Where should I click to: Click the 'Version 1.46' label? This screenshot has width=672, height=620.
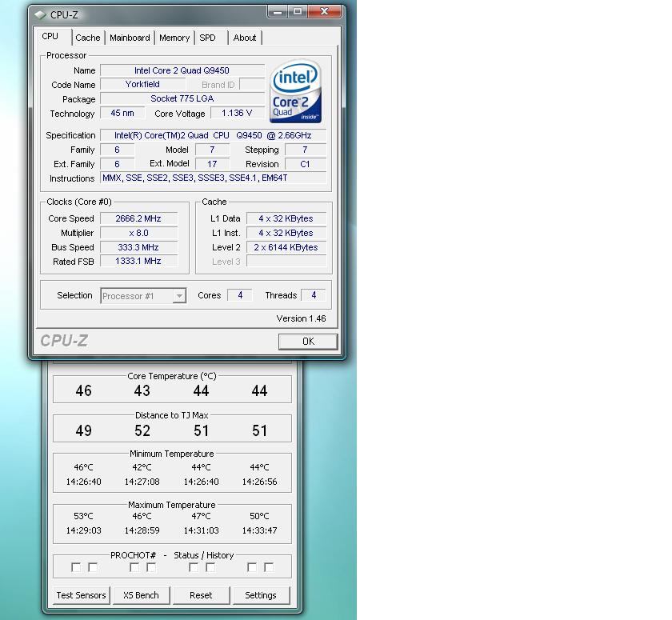[x=301, y=318]
